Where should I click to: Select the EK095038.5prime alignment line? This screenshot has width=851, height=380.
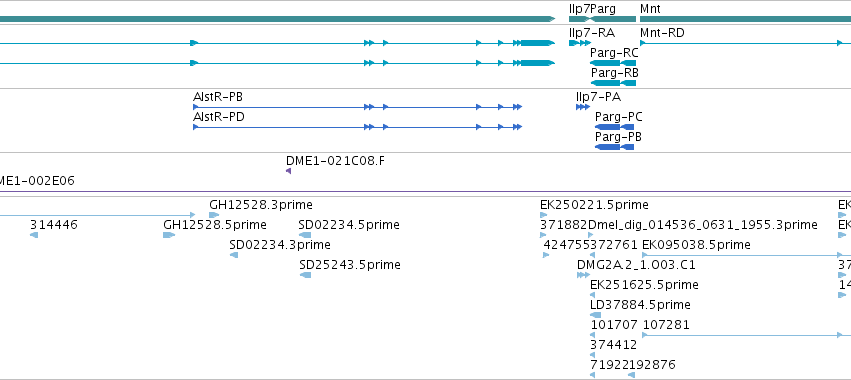pyautogui.click(x=746, y=255)
